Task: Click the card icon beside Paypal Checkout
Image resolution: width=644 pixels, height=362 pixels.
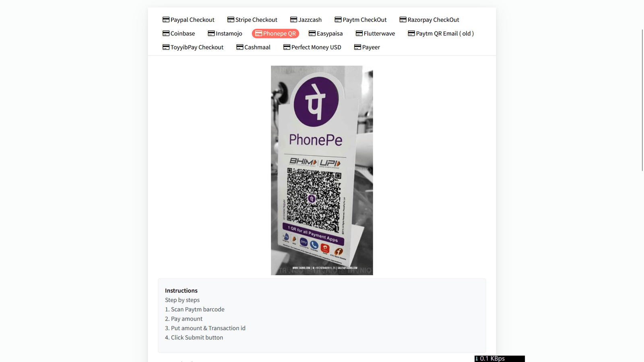Action: [166, 20]
